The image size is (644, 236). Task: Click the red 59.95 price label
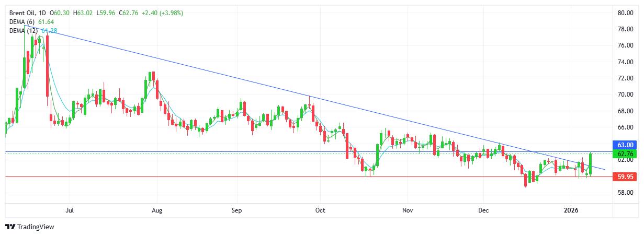click(626, 177)
